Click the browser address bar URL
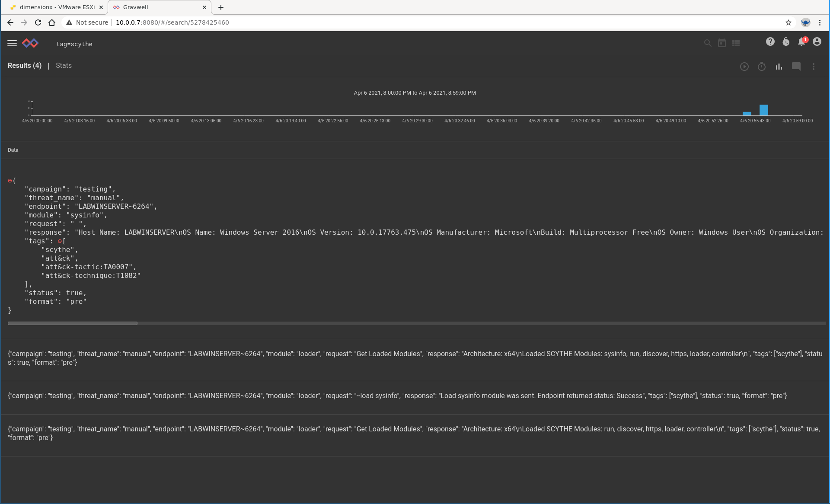 tap(172, 22)
